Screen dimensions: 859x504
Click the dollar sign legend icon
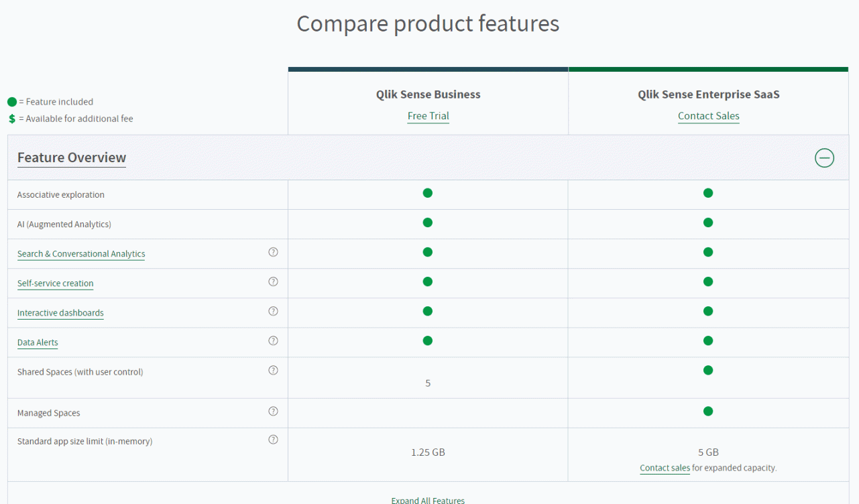pyautogui.click(x=12, y=119)
